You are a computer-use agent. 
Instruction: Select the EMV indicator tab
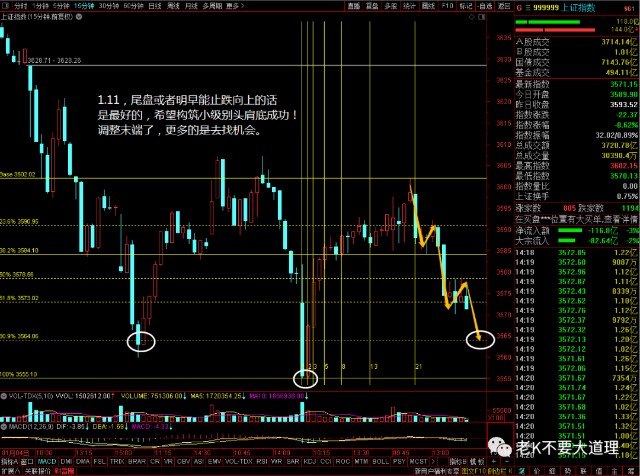tap(214, 461)
